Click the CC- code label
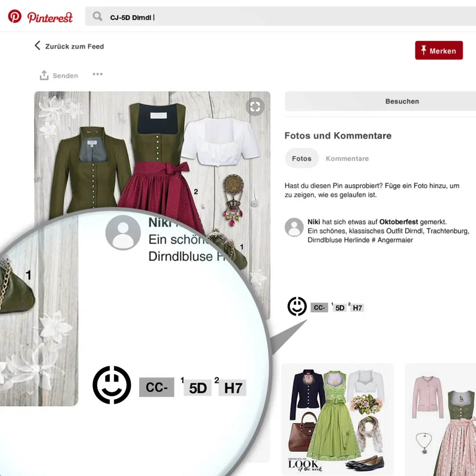Image resolution: width=476 pixels, height=476 pixels. (319, 307)
